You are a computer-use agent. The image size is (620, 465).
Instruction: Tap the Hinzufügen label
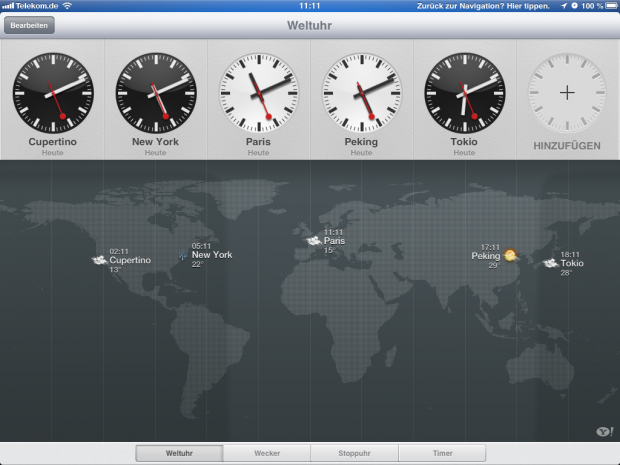(x=567, y=146)
